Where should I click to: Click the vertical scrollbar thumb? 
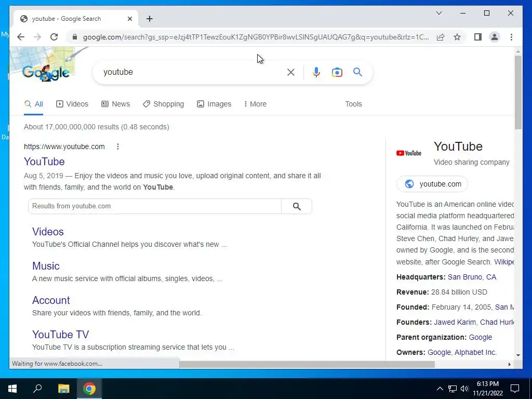tap(518, 92)
